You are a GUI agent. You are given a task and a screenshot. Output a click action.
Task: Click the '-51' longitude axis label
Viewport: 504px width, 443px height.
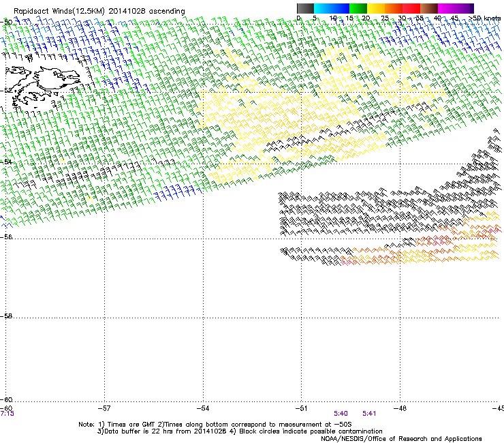[301, 408]
